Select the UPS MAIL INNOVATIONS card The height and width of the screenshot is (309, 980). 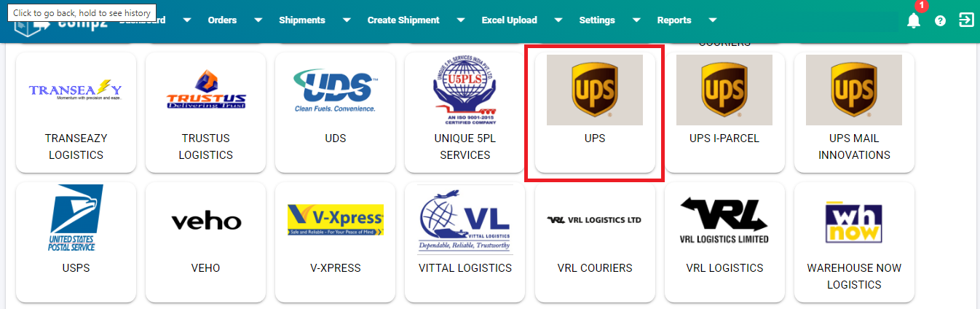854,112
